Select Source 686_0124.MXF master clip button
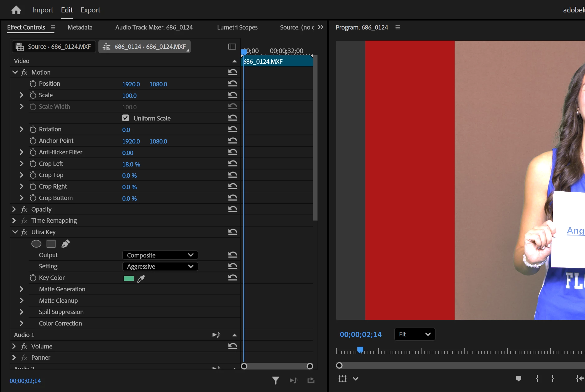585x392 pixels. [54, 47]
